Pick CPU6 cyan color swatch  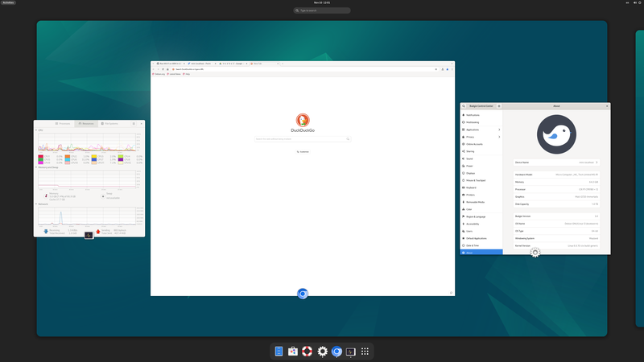[68, 159]
